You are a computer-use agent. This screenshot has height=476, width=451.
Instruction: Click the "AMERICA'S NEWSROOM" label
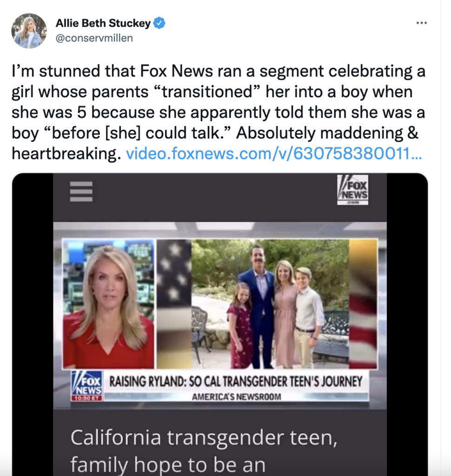click(x=236, y=397)
